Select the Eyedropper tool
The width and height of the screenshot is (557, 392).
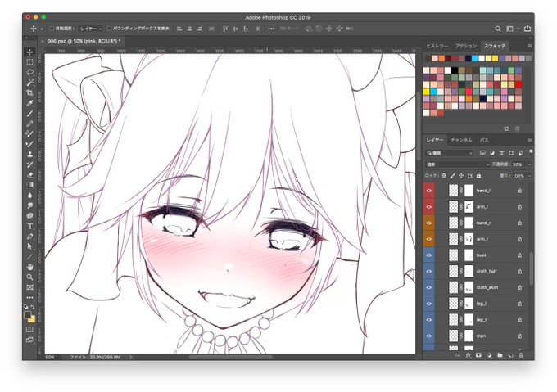click(x=29, y=103)
